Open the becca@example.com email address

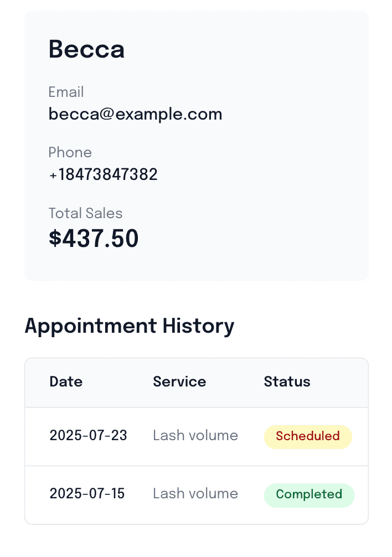click(x=135, y=114)
